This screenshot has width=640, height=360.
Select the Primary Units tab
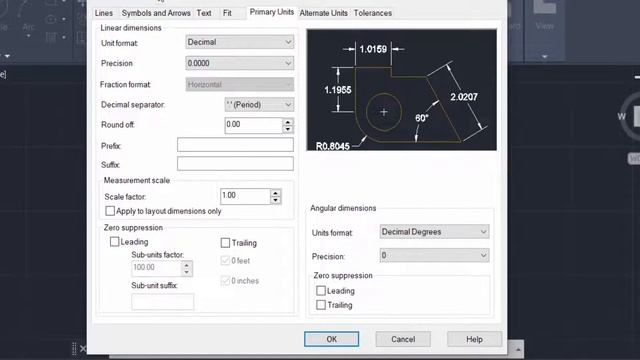tap(271, 12)
